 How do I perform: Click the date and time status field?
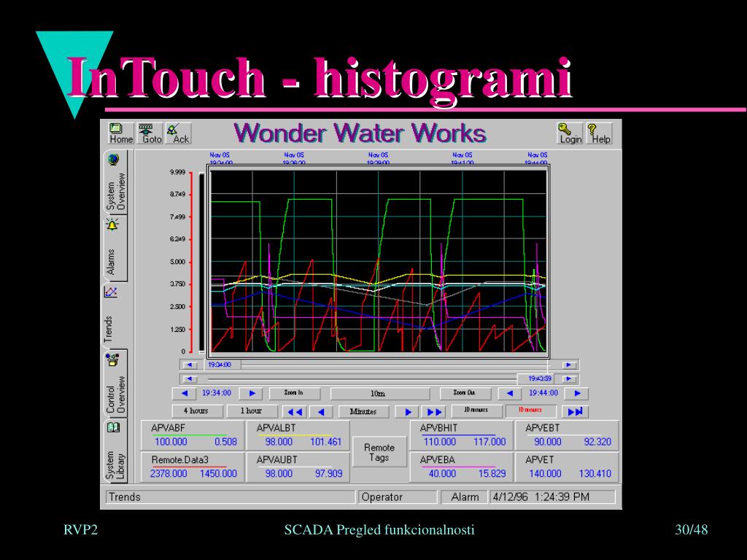point(553,497)
